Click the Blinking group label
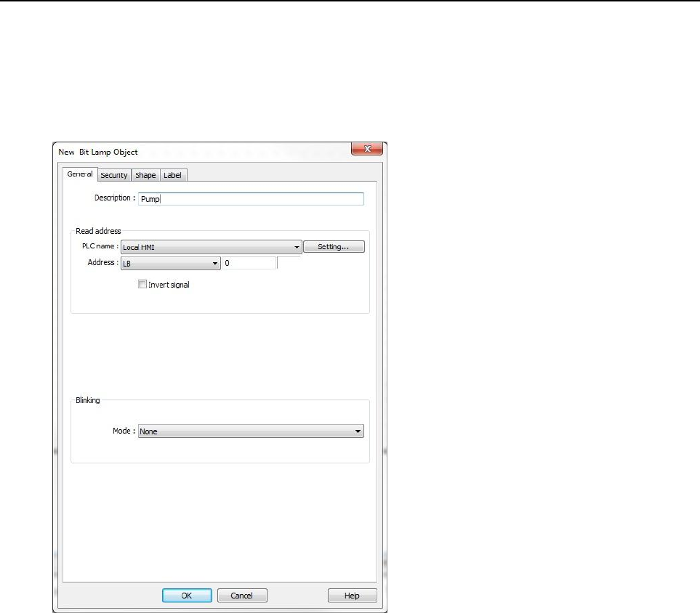Screen dimensions: 700x613 click(x=88, y=400)
